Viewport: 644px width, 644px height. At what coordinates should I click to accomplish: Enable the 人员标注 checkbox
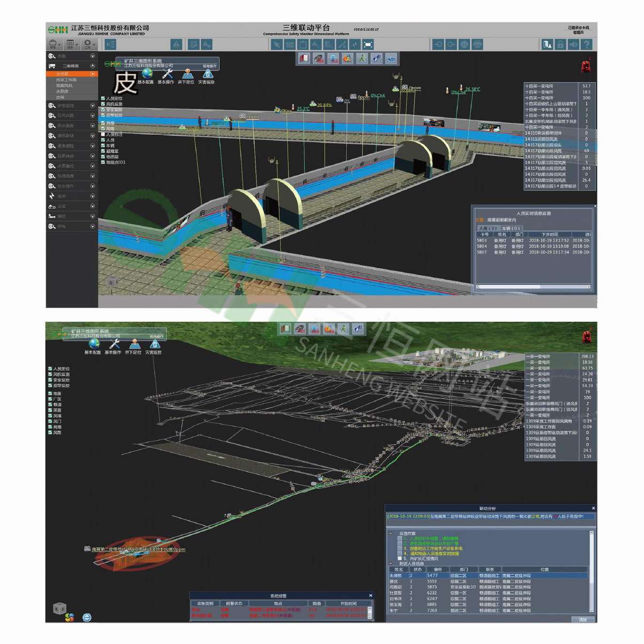pos(103,134)
